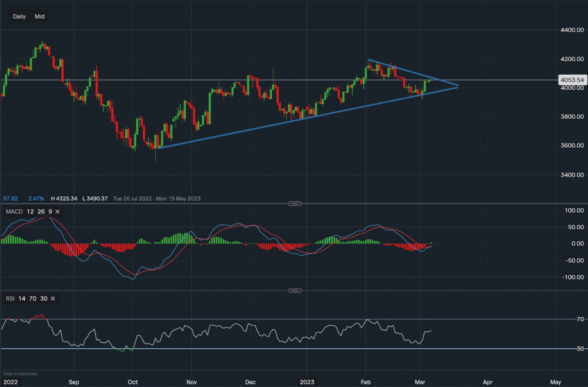The image size is (588, 387).
Task: Click the 4053.54 current price label
Action: click(572, 80)
